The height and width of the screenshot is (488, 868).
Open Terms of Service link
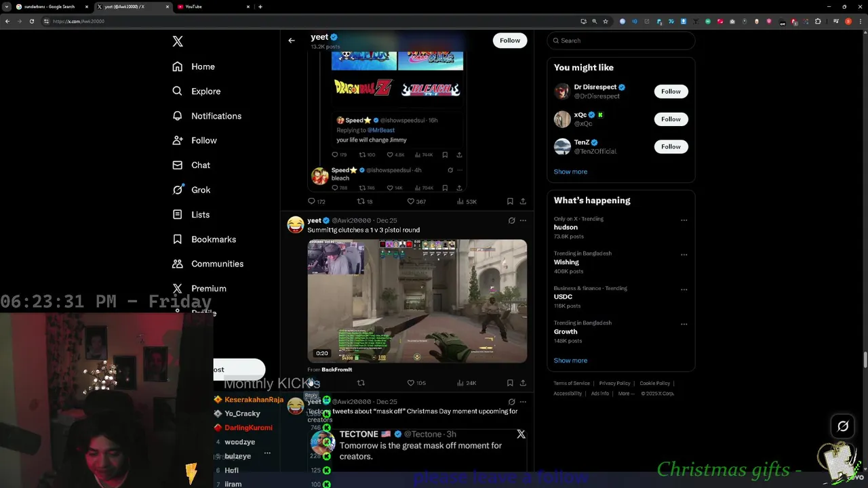[x=572, y=384]
